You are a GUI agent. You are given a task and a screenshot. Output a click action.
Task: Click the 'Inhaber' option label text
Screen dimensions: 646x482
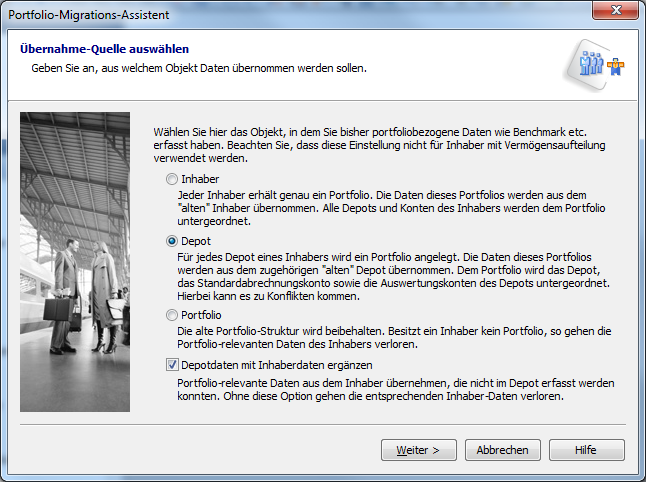click(x=199, y=179)
